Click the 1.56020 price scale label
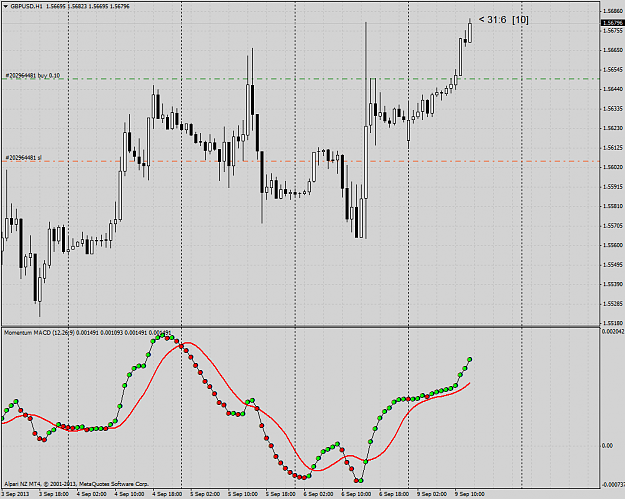625x499 pixels. pos(613,167)
